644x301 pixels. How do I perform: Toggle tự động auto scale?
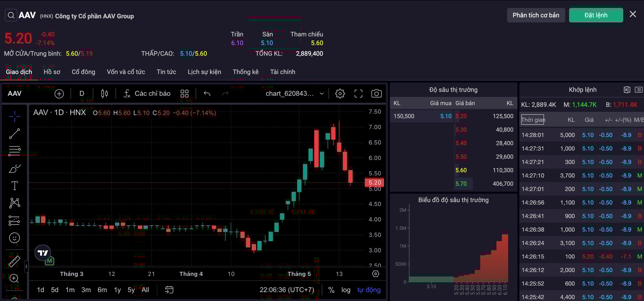369,290
